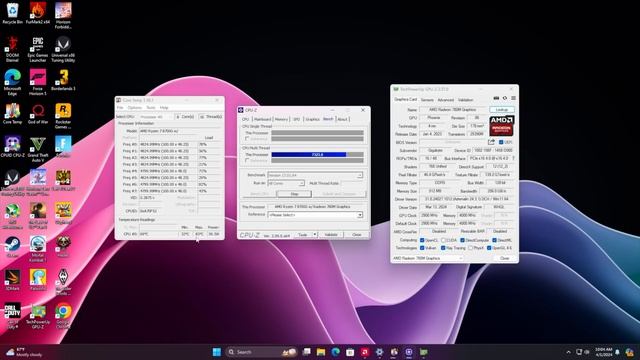Click the CPU-Z multi thread progress bar

pos(317,155)
